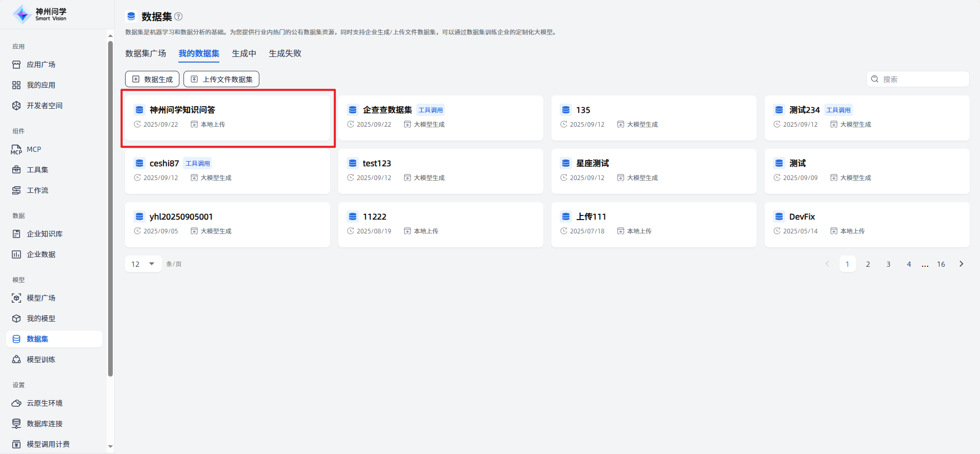Click the 数据生成 button
This screenshot has height=454, width=980.
click(x=152, y=79)
